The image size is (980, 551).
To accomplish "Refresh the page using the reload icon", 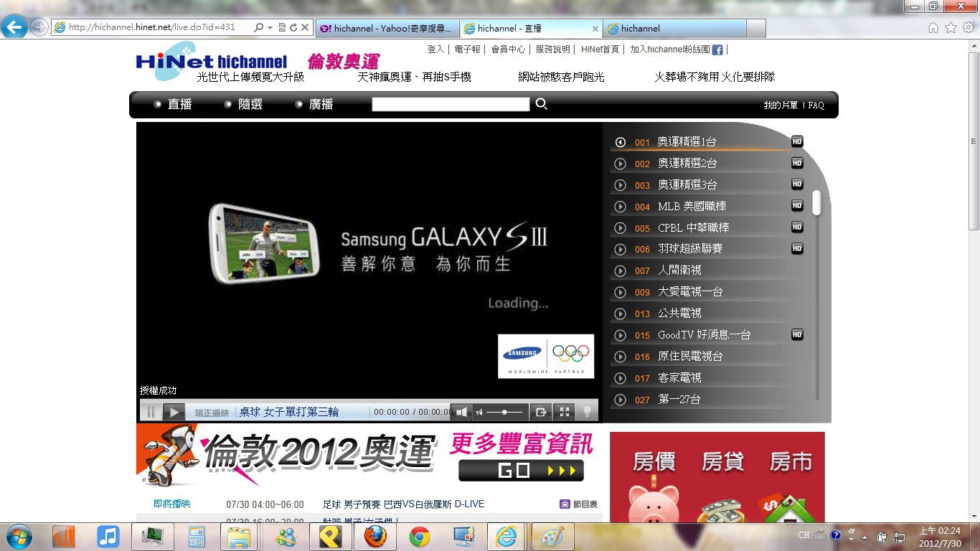I will [x=293, y=27].
